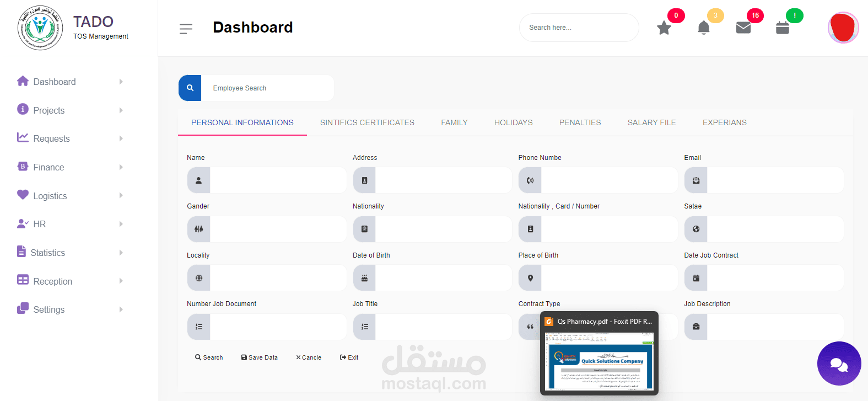The height and width of the screenshot is (401, 868).
Task: Expand the Finance sidebar menu arrow
Action: coord(121,167)
